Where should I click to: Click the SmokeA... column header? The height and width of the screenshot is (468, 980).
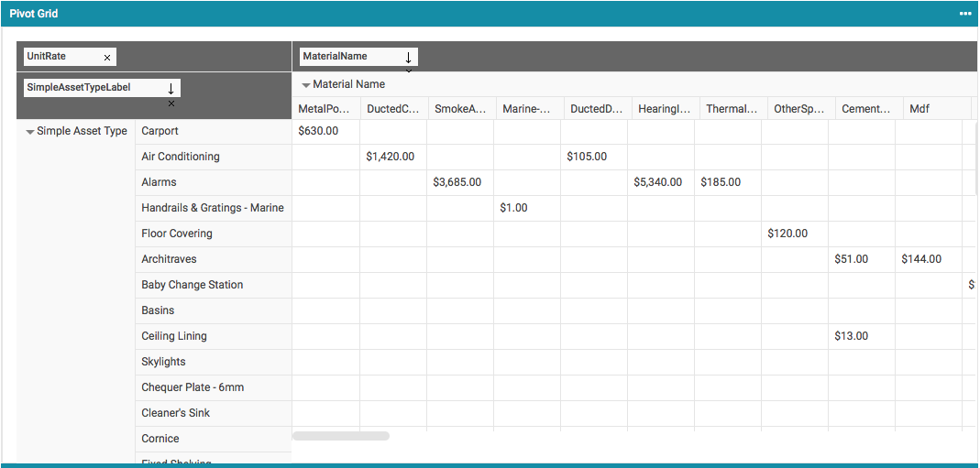tap(461, 109)
